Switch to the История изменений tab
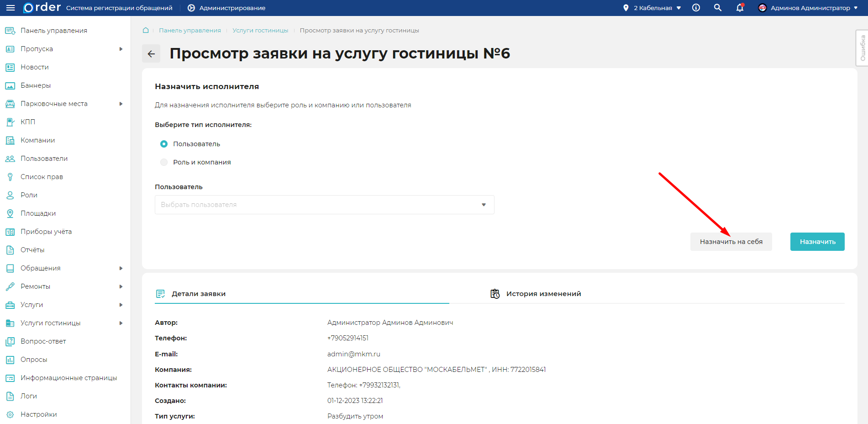 click(543, 294)
